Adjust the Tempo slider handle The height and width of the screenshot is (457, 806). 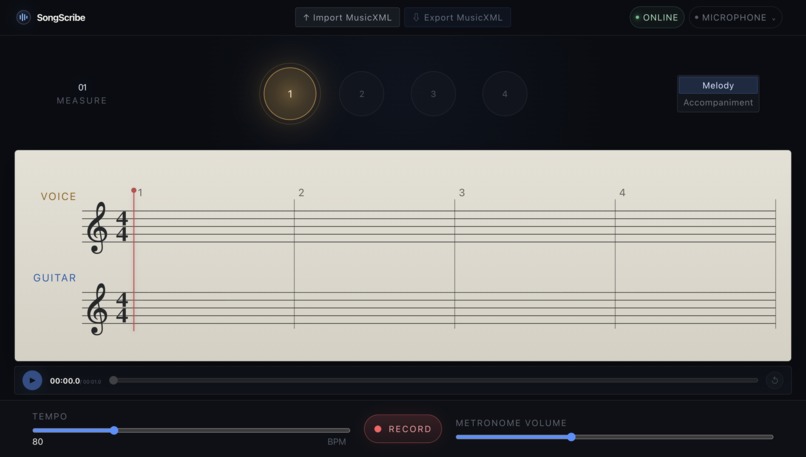114,430
